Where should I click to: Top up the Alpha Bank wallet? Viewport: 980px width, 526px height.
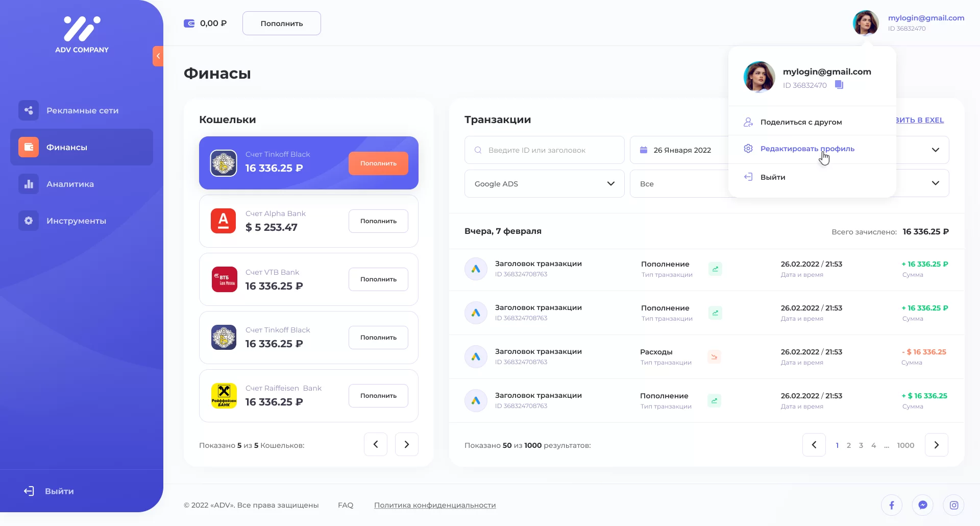378,221
